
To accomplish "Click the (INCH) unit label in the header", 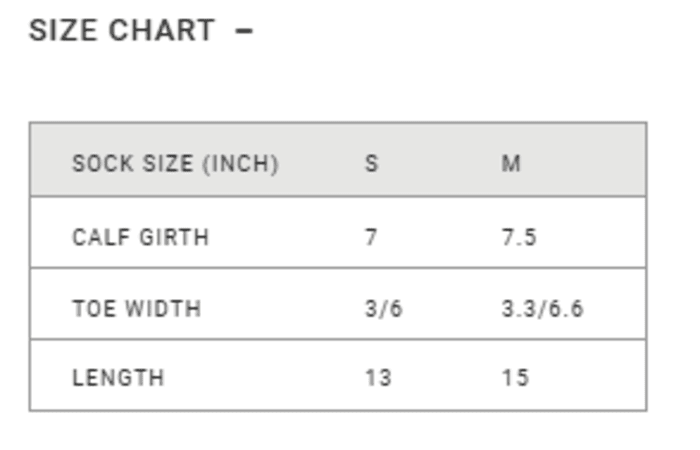I will (240, 163).
